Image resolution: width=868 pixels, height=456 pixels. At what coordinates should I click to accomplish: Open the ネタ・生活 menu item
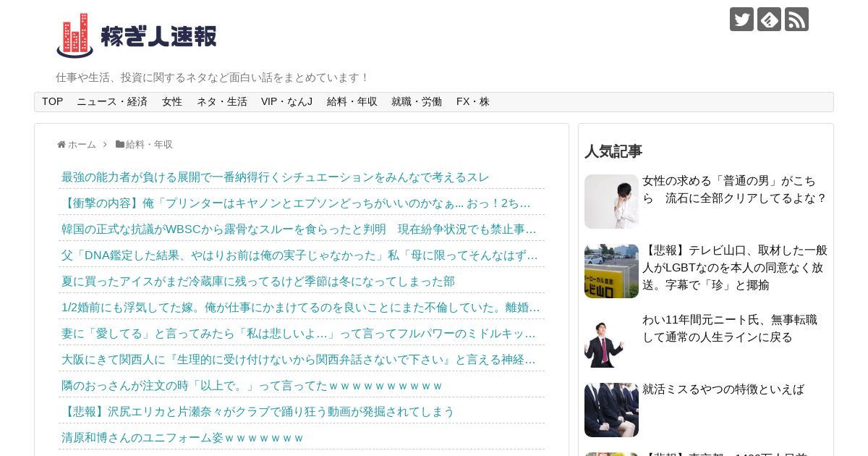(x=222, y=102)
